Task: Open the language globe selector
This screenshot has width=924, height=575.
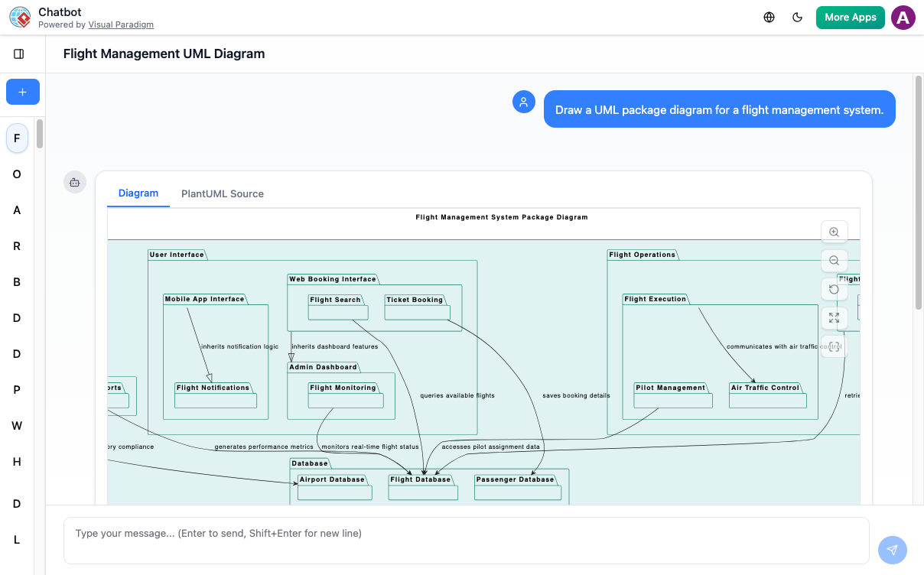Action: pos(769,16)
